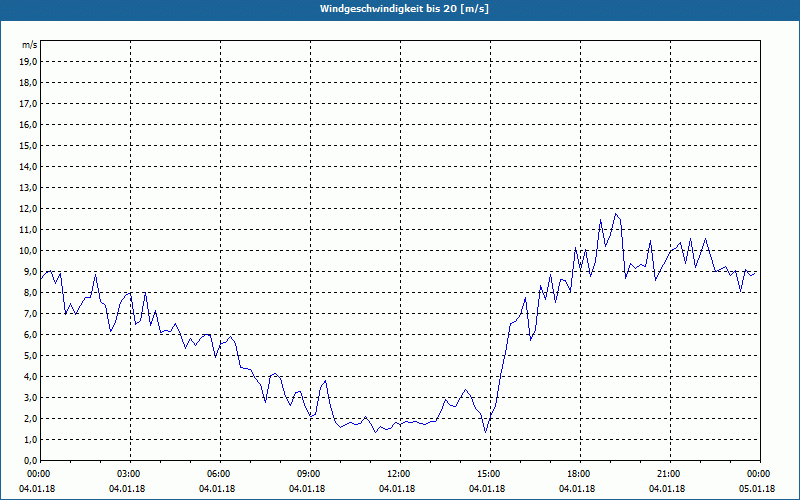Select the 12,0 y-axis label

(28, 209)
